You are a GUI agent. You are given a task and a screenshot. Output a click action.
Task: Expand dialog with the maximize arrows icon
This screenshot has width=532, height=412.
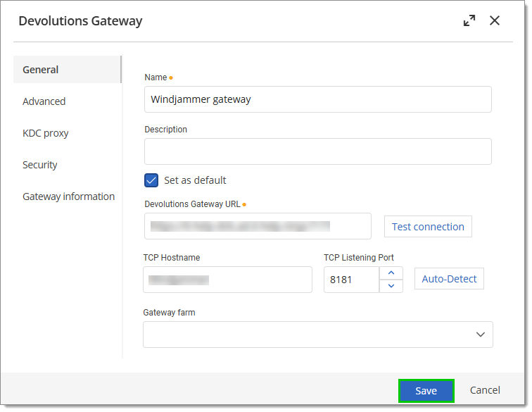pos(469,20)
